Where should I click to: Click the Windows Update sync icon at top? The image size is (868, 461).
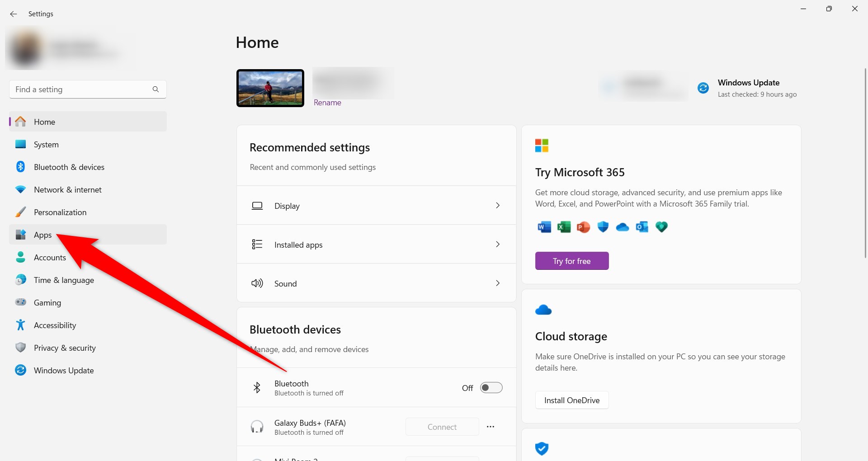click(x=703, y=88)
